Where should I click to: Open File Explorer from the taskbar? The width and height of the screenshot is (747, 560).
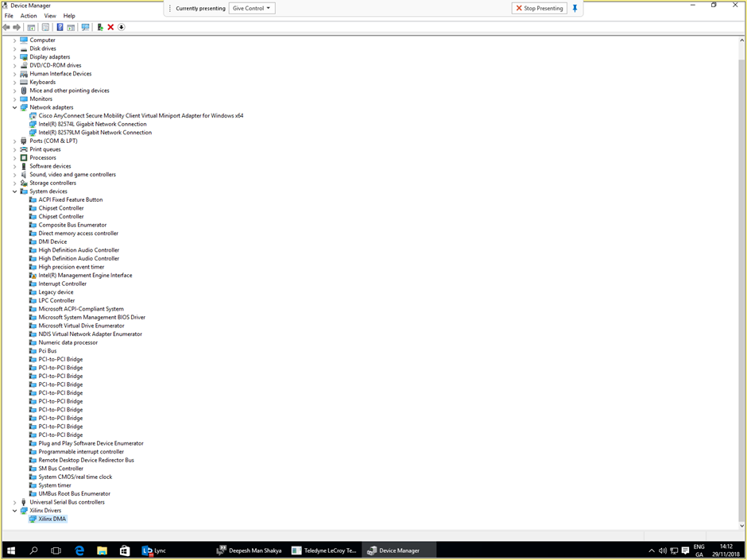point(102,550)
